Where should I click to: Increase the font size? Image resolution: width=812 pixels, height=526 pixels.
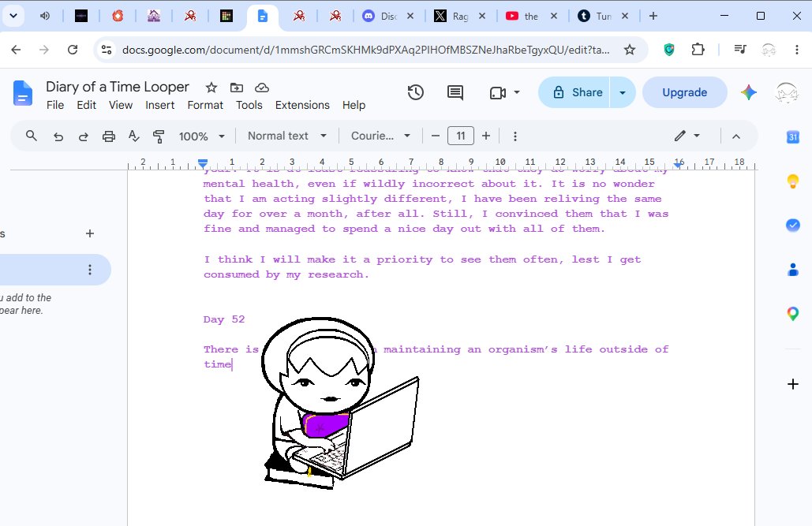pos(486,136)
